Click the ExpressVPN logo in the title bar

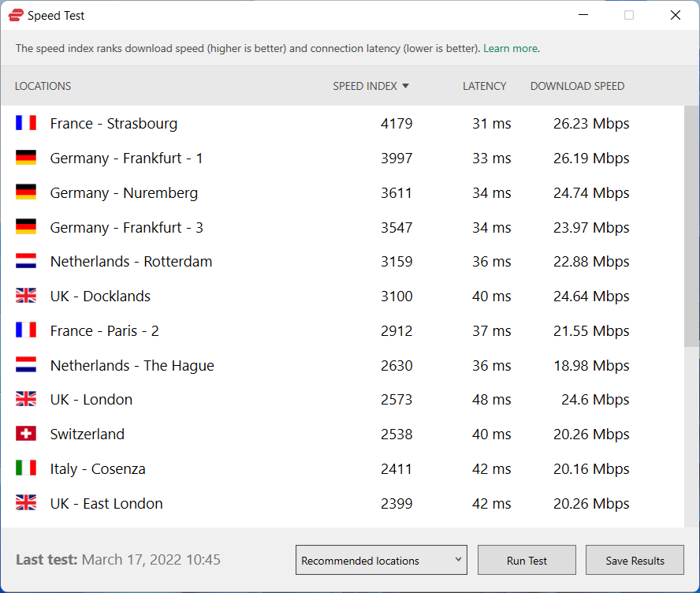pyautogui.click(x=16, y=15)
